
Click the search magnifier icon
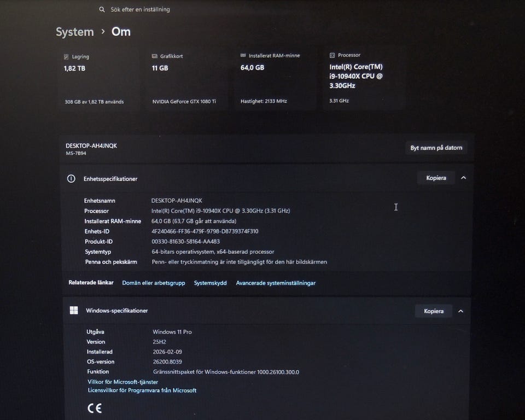pyautogui.click(x=102, y=10)
